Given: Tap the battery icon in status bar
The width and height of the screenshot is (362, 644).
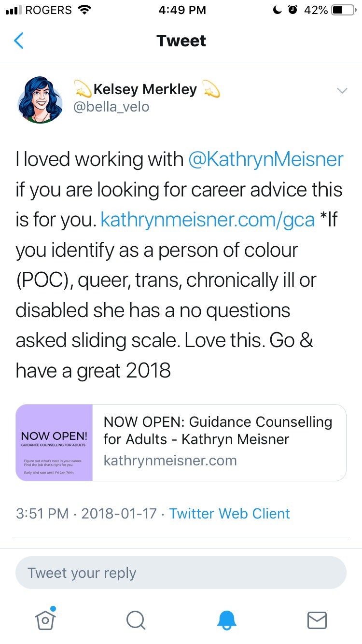Looking at the screenshot, I should pyautogui.click(x=343, y=10).
